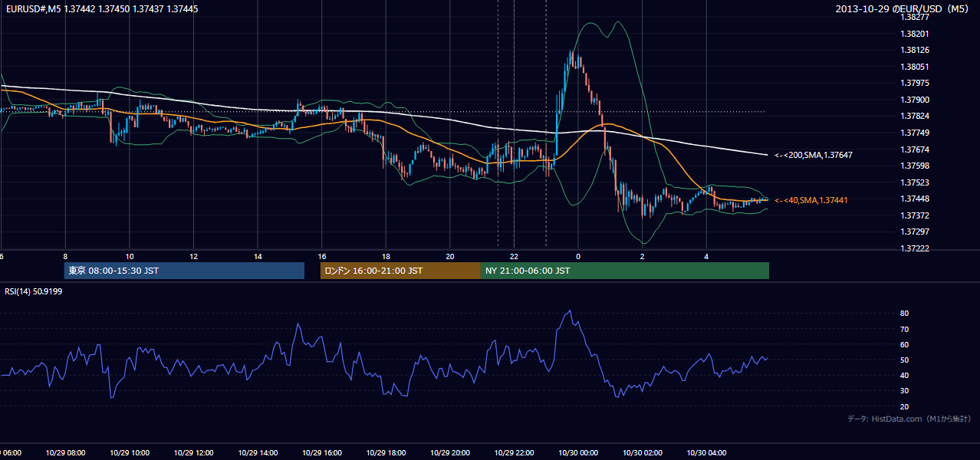Click hour label 10 under the price chart

pyautogui.click(x=130, y=256)
